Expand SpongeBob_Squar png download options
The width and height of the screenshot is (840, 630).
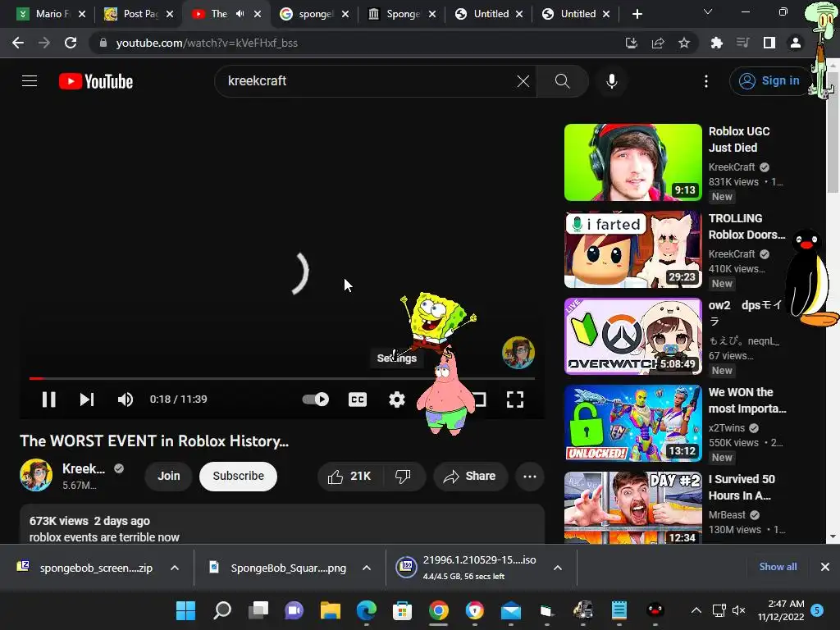tap(367, 568)
